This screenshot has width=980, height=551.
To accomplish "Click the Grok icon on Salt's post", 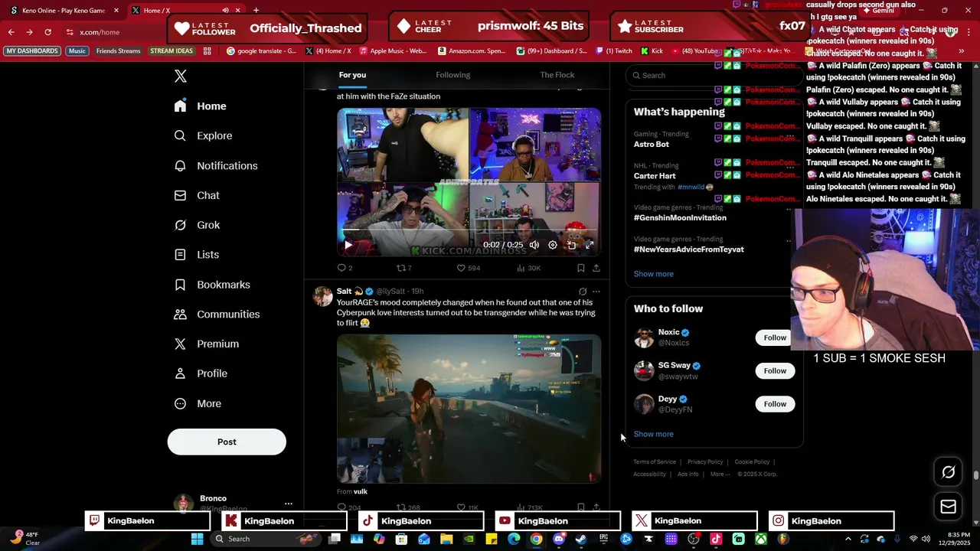I will [x=583, y=292].
